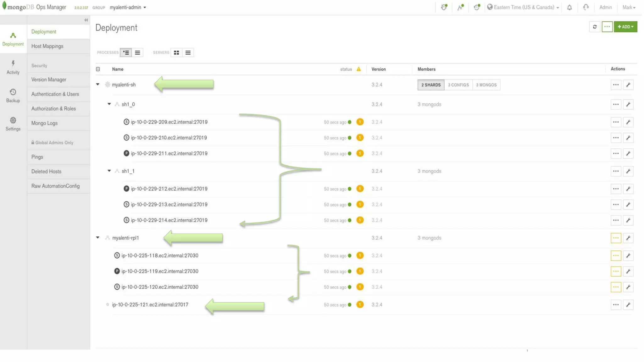Collapse the sidebar with double-arrow icon

tap(86, 20)
